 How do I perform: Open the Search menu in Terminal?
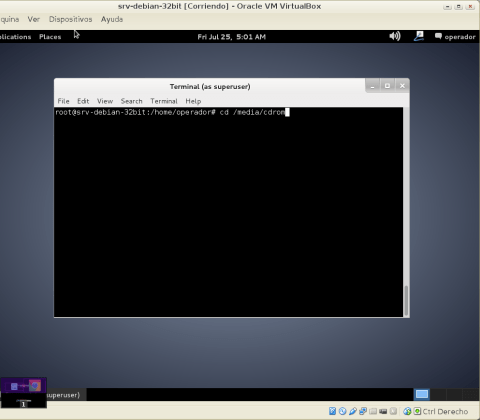pos(131,101)
